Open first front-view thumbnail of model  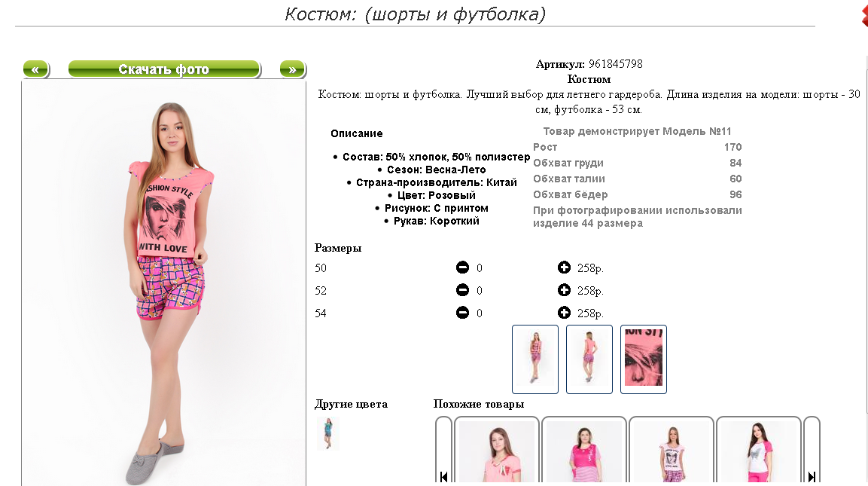[x=535, y=359]
